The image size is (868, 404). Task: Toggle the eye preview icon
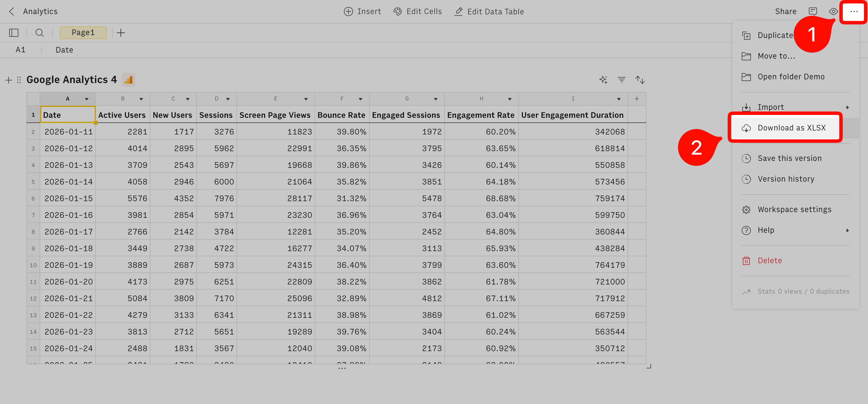(833, 11)
